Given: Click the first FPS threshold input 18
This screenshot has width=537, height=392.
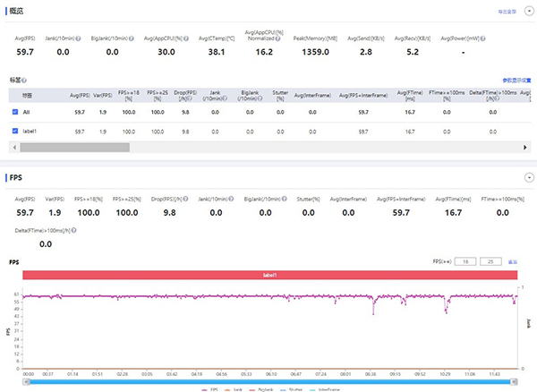Looking at the screenshot, I should coord(465,262).
